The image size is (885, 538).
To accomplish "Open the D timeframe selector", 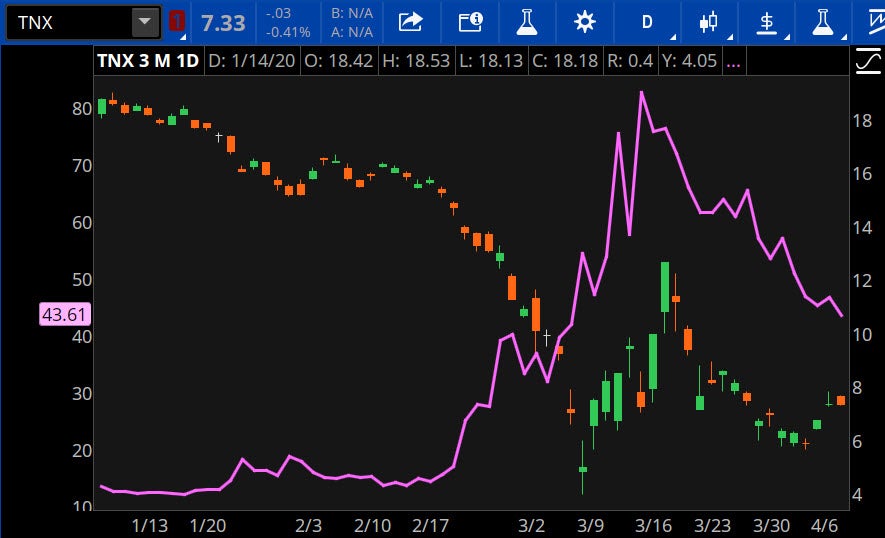I will pyautogui.click(x=647, y=22).
